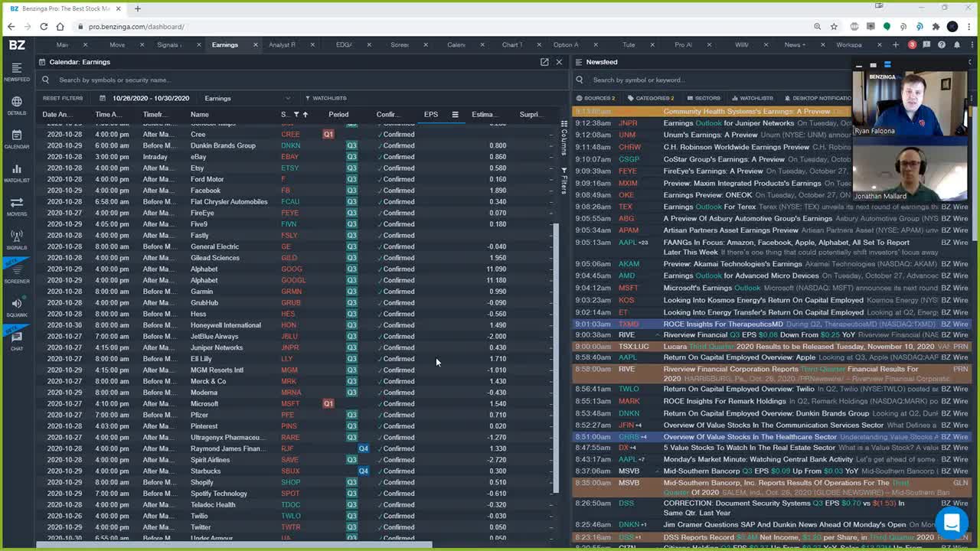Open the Squawk audio tool

pyautogui.click(x=17, y=308)
